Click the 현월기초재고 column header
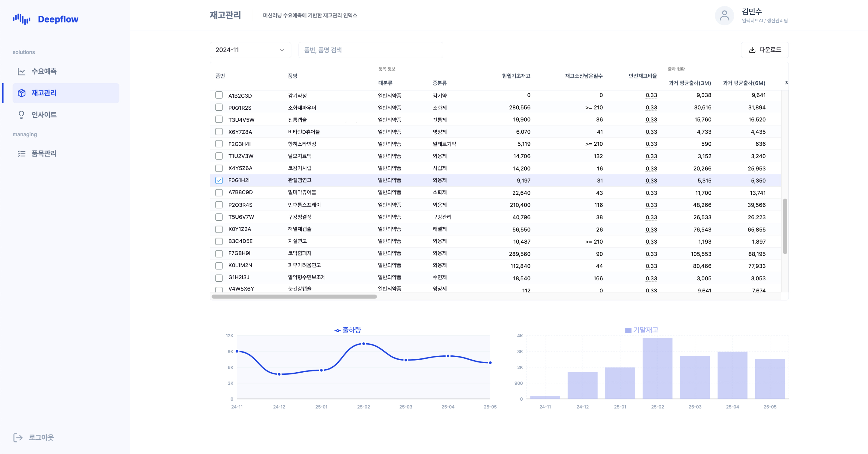The width and height of the screenshot is (868, 454). 516,76
